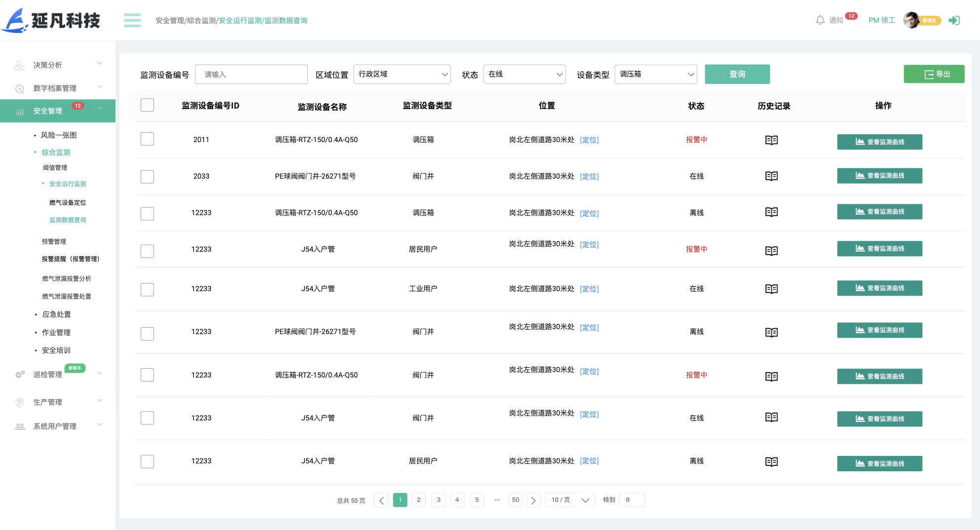Toggle the select-all header checkbox
This screenshot has width=980, height=530.
(x=147, y=105)
